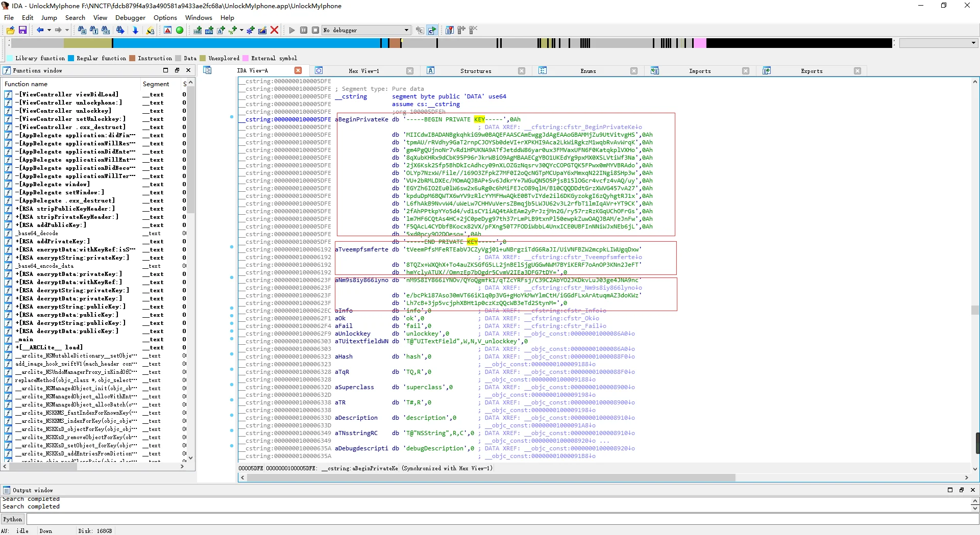Click the green circle toolbar icon
The image size is (980, 535).
pyautogui.click(x=180, y=30)
